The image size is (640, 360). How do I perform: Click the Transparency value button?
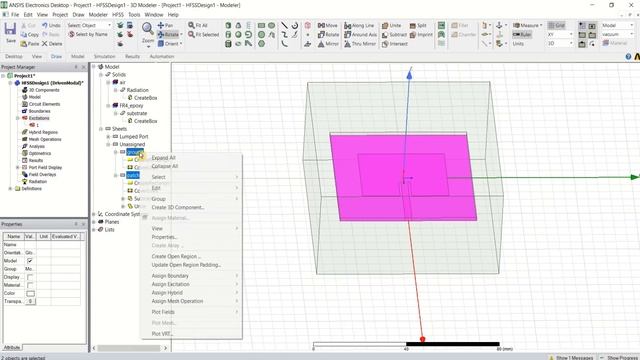31,301
